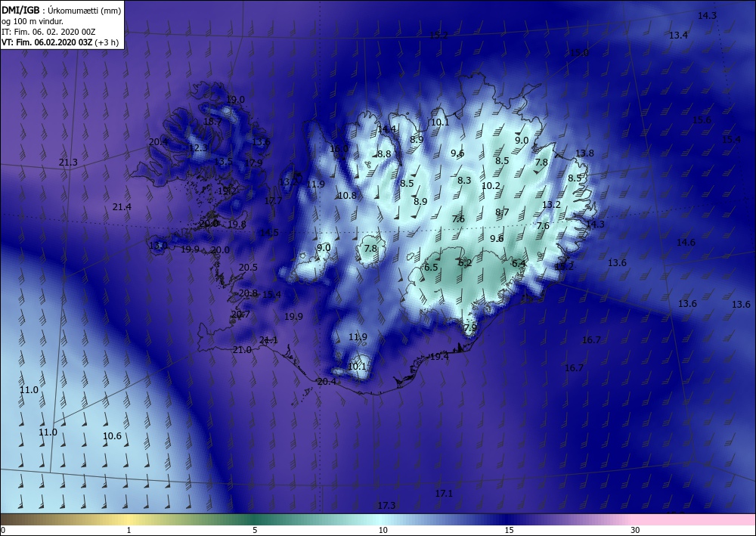Image resolution: width=756 pixels, height=536 pixels.
Task: Click the 13.8 value label
Action: 584,153
